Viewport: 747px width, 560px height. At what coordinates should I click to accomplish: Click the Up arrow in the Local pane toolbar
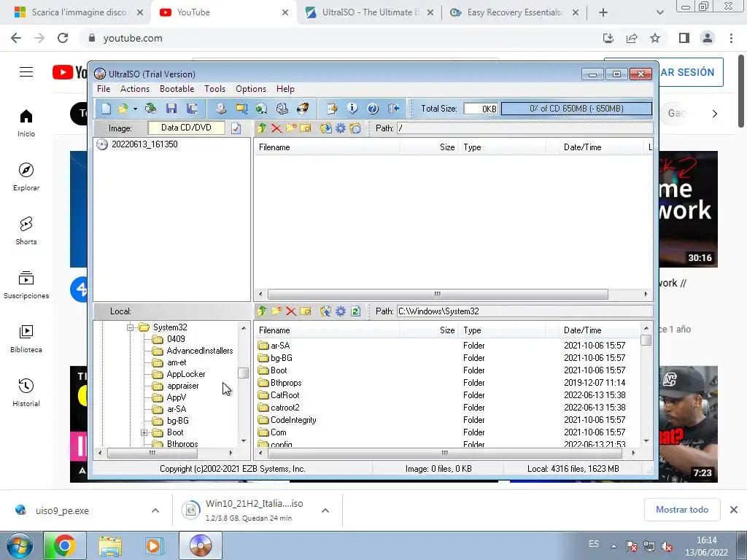tap(262, 311)
